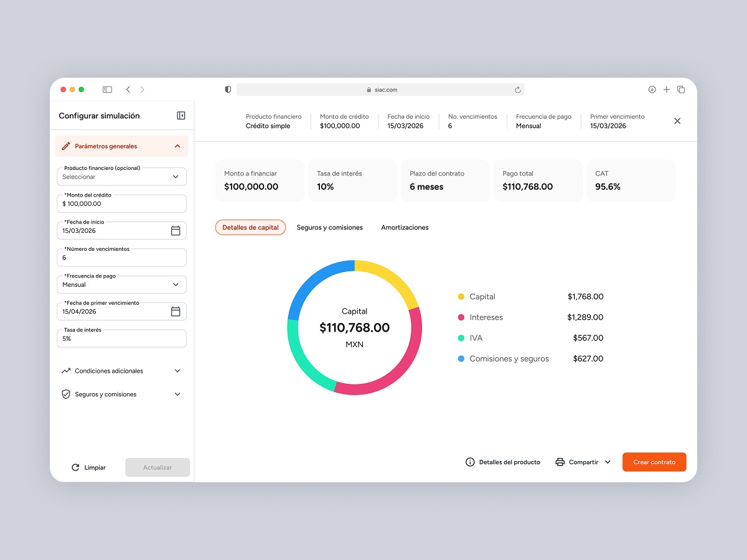Click the green IVA legend dot
This screenshot has height=560, width=747.
[x=461, y=338]
